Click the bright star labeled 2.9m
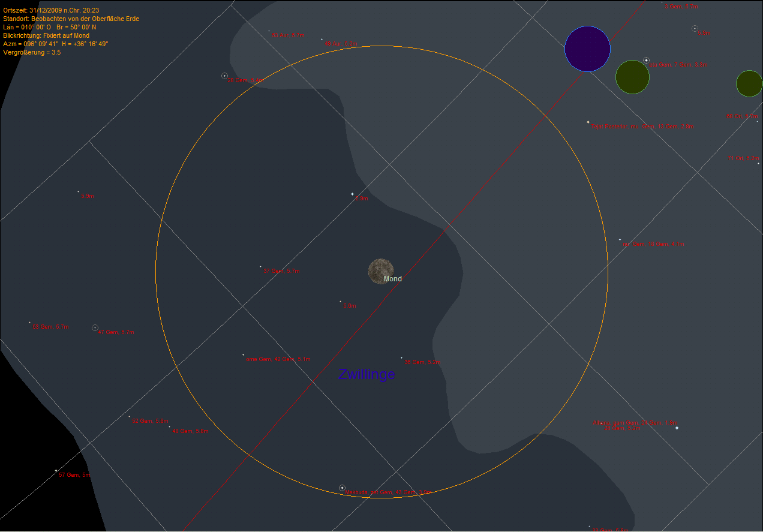Screen dimensions: 763x532 coord(352,194)
